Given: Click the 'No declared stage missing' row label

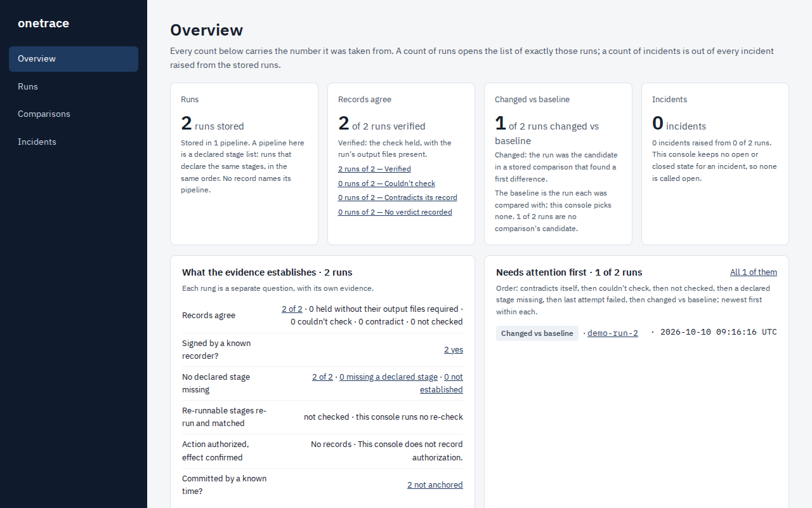Looking at the screenshot, I should point(216,384).
